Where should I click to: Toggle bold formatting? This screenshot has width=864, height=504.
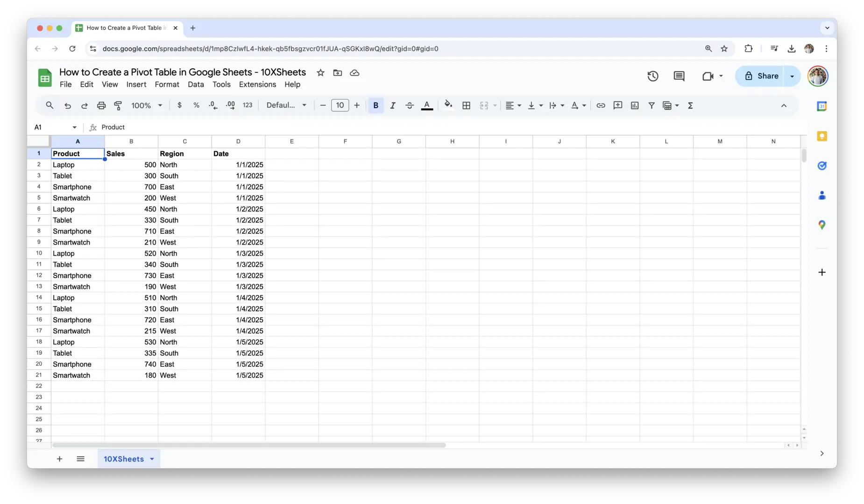pos(375,105)
